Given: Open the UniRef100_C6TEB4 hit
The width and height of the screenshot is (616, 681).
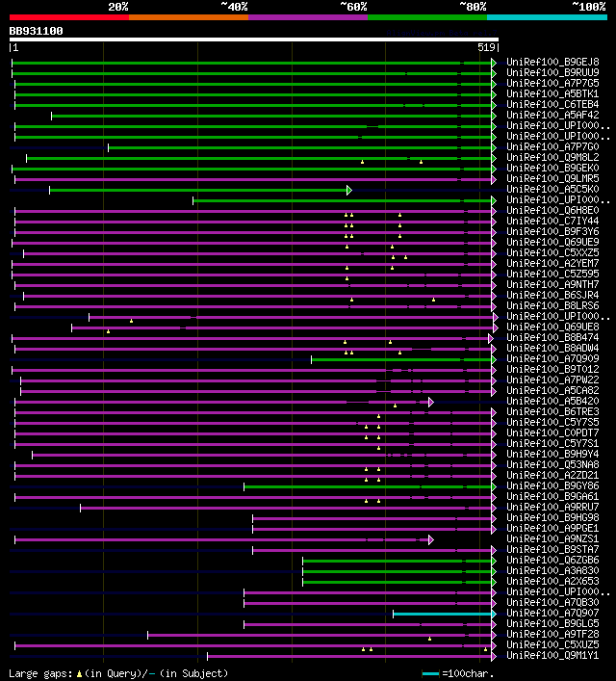Looking at the screenshot, I should tap(552, 105).
